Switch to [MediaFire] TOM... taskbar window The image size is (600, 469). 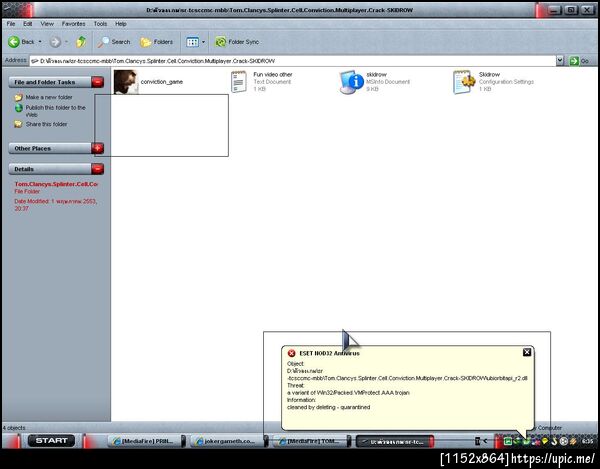310,441
